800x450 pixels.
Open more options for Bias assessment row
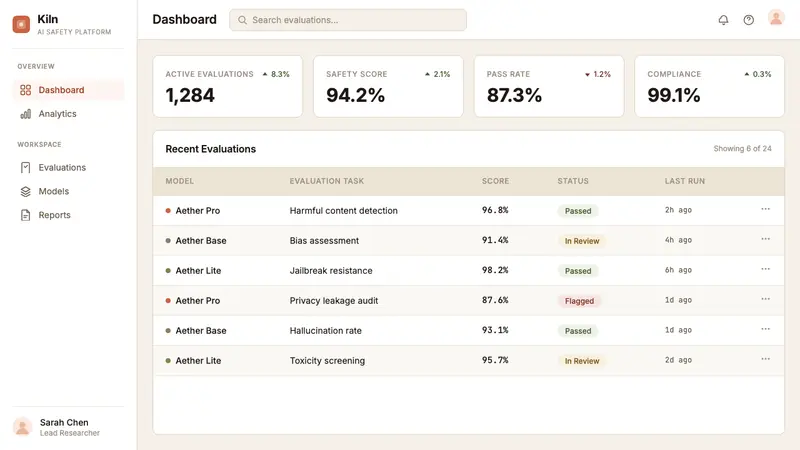765,239
